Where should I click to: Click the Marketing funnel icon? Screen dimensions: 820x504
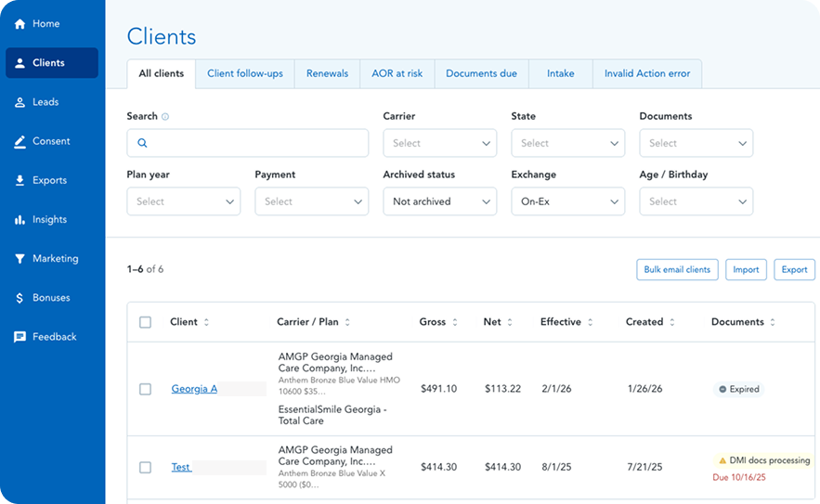tap(20, 259)
